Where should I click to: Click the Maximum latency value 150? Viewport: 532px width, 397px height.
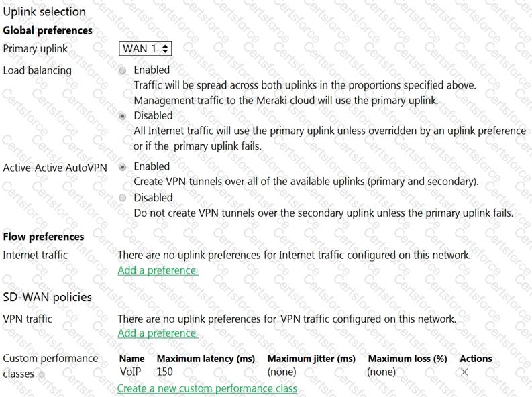[164, 372]
